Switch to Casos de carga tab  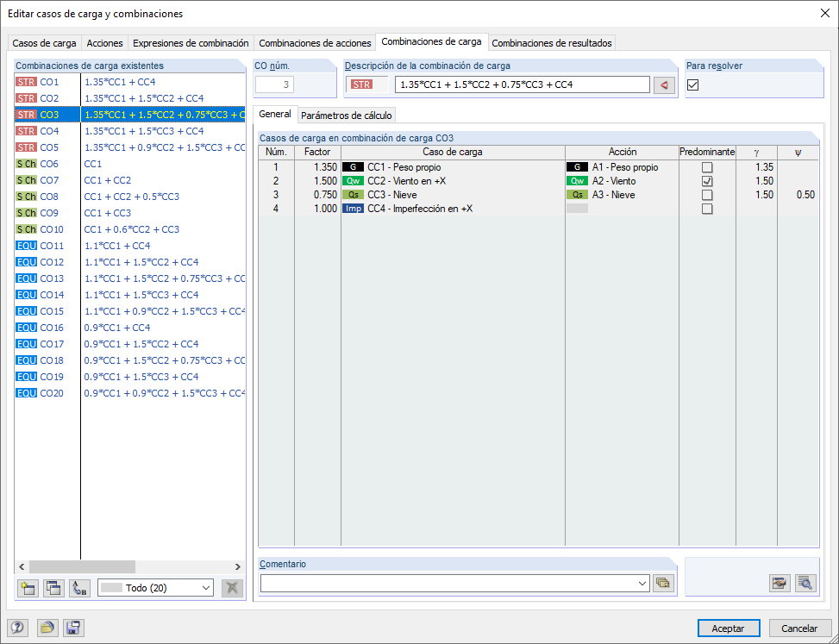click(x=44, y=43)
